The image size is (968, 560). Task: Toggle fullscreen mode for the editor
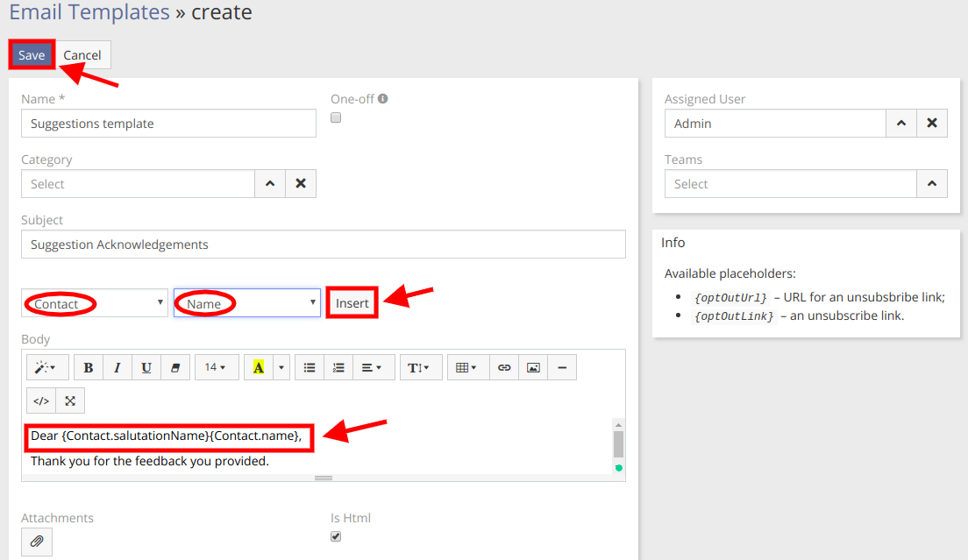click(x=70, y=401)
